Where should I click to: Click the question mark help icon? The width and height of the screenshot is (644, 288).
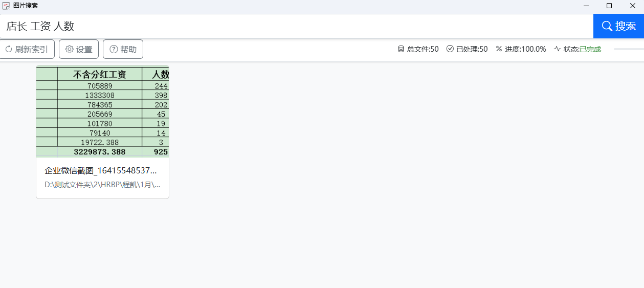coord(114,49)
